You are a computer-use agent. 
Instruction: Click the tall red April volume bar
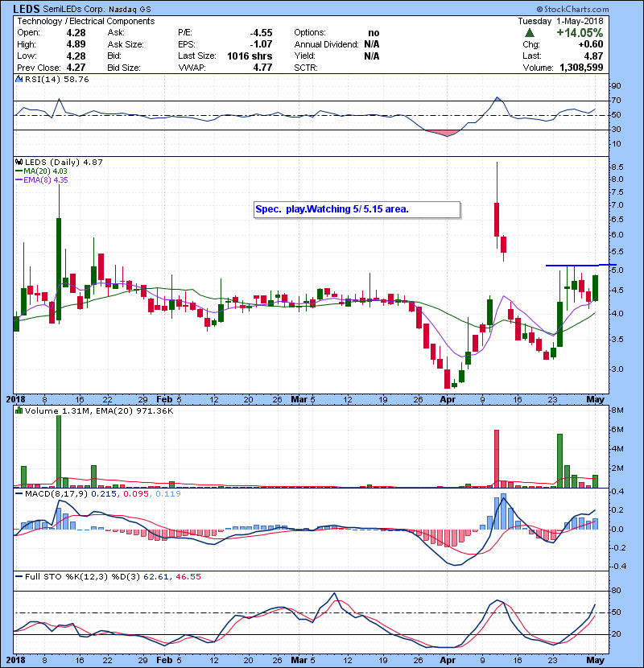[497, 459]
